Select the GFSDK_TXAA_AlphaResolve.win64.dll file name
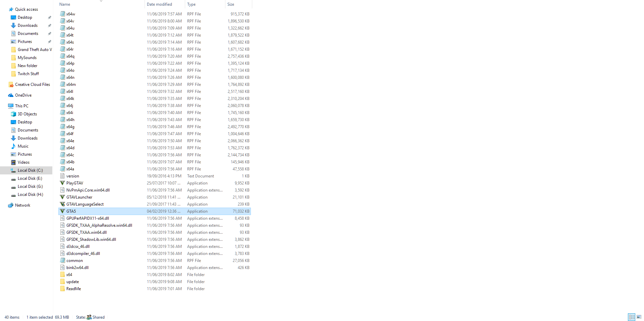The height and width of the screenshot is (321, 644). [x=99, y=225]
